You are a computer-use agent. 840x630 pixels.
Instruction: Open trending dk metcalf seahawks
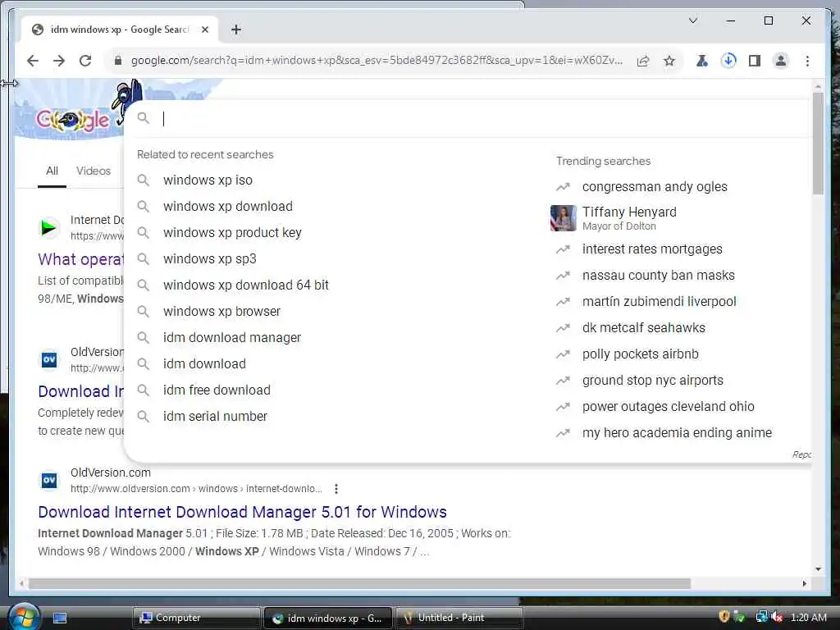tap(643, 328)
